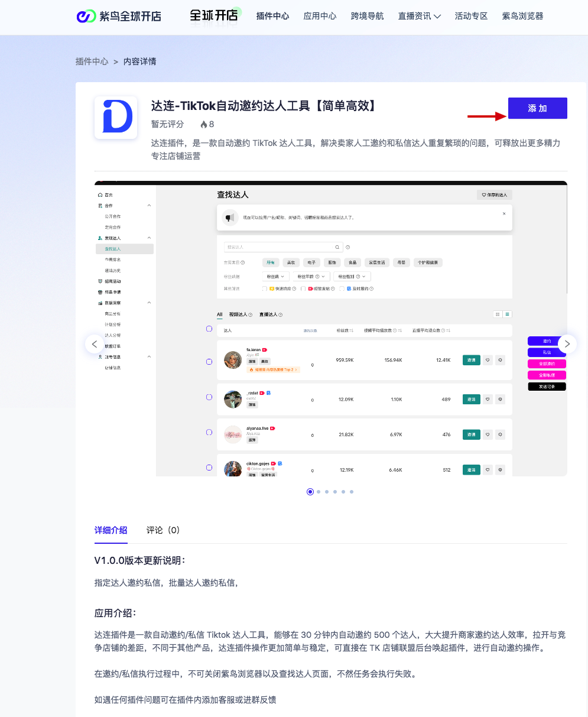Tick the 视频发帖 filter checkbox
588x717 pixels.
[303, 288]
